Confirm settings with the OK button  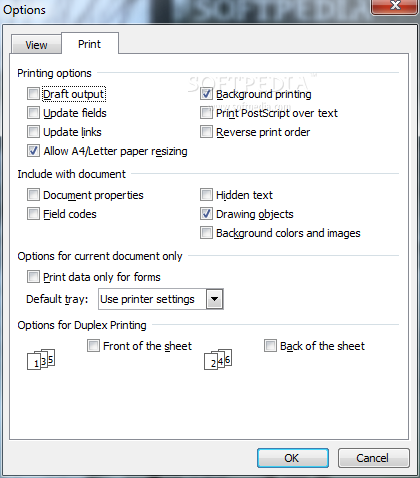coord(292,458)
